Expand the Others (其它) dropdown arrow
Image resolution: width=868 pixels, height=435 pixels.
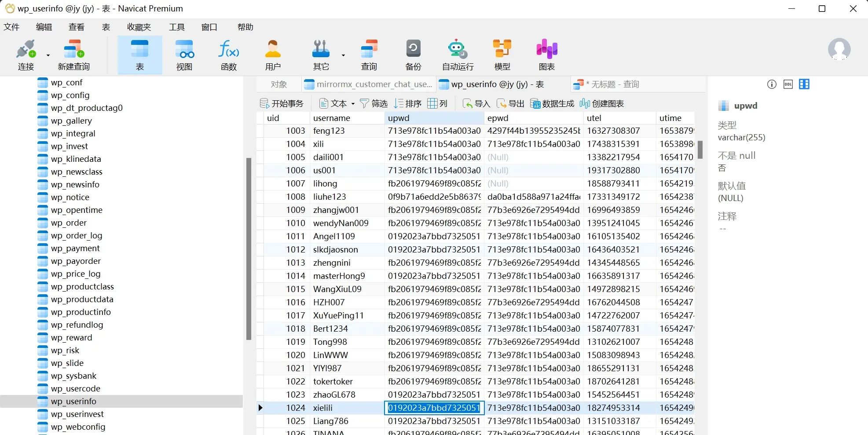pos(343,55)
